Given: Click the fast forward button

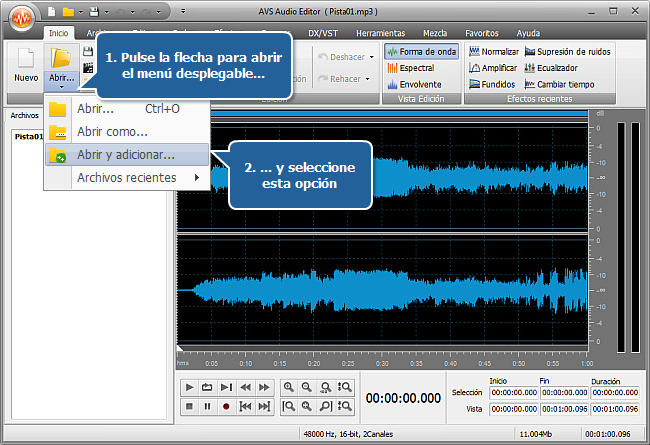Looking at the screenshot, I should click(264, 387).
